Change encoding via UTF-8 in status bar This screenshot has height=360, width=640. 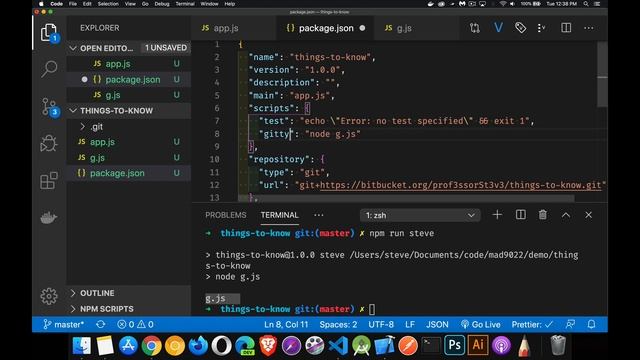381,324
